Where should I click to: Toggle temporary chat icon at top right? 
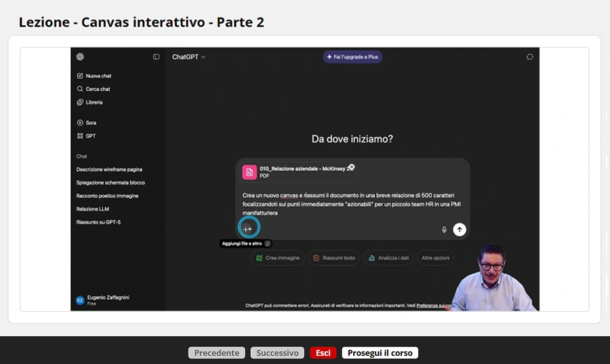530,57
